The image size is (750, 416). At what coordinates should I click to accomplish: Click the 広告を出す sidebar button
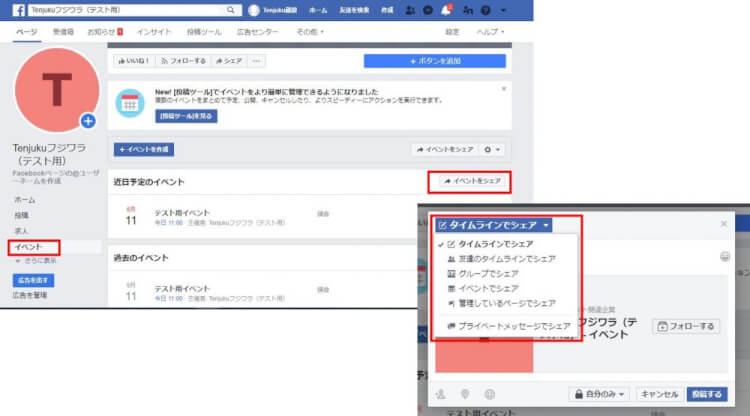33,280
